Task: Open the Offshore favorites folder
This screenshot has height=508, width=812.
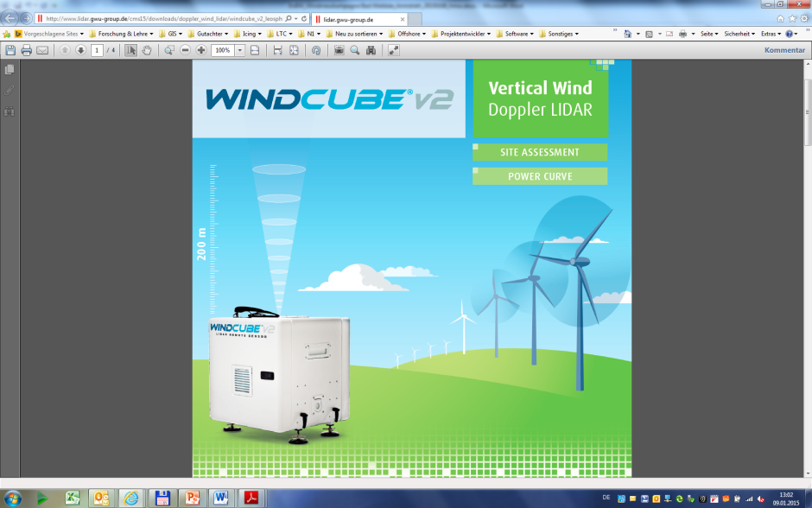Action: point(407,34)
